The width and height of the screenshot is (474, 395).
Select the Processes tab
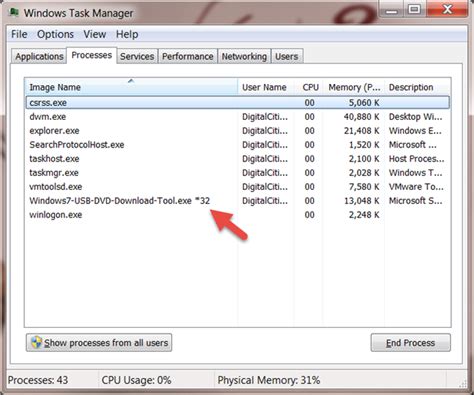click(x=92, y=55)
